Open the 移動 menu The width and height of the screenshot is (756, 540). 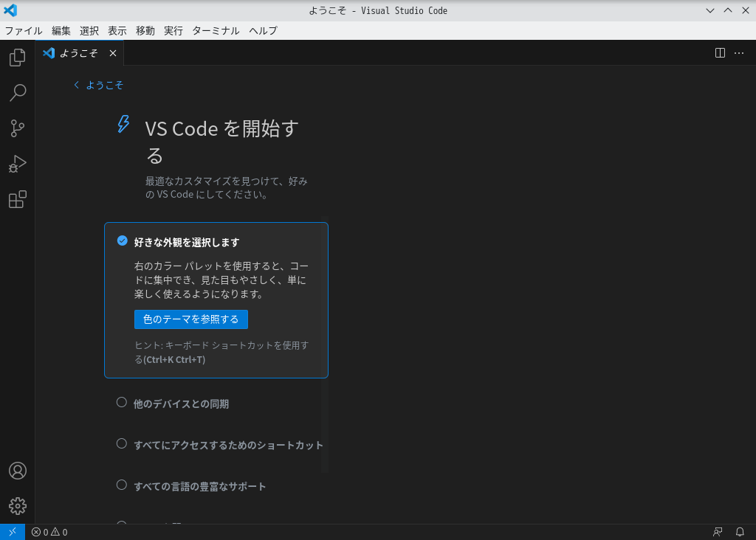coord(145,31)
